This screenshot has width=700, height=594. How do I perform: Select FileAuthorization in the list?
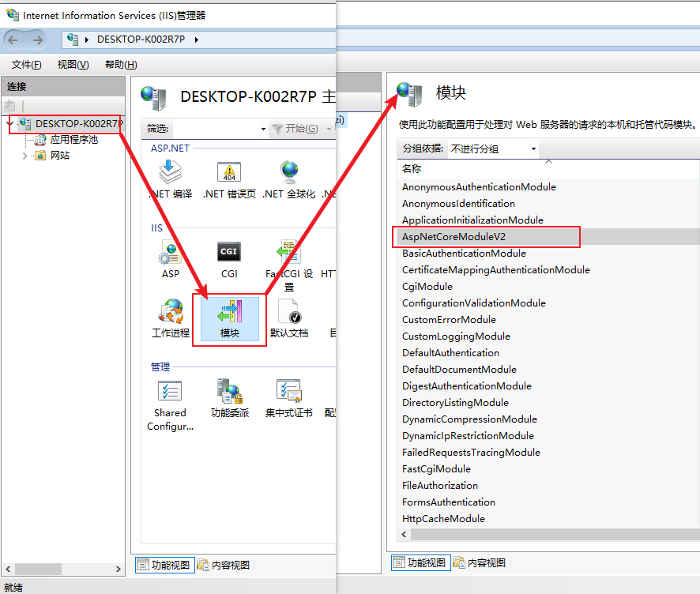coord(440,486)
